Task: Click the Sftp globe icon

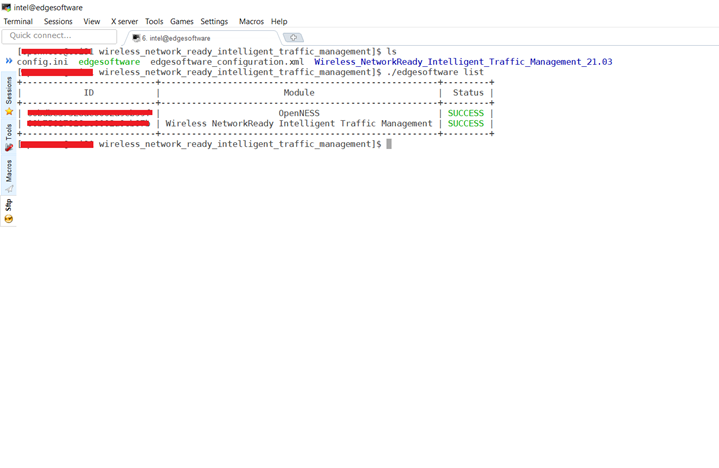Action: coord(9,219)
